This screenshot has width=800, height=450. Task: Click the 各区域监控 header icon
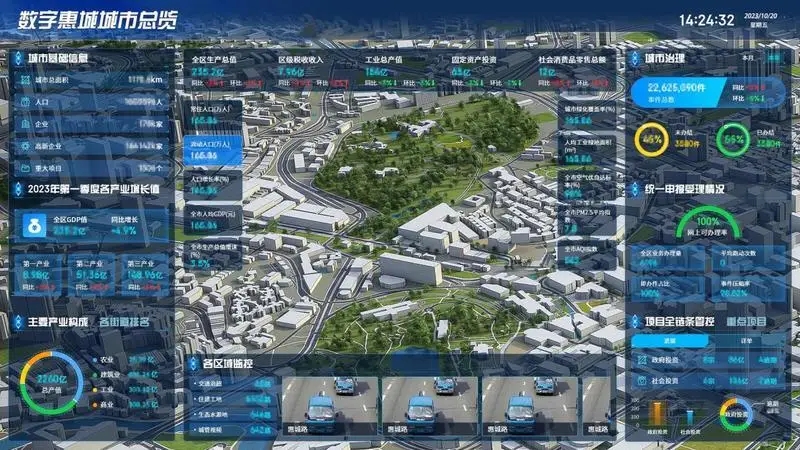tap(192, 363)
